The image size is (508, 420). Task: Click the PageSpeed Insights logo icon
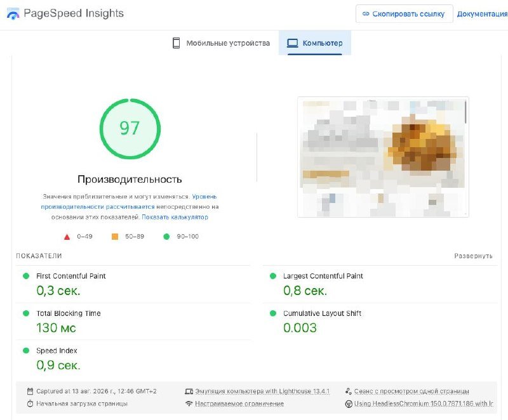13,14
